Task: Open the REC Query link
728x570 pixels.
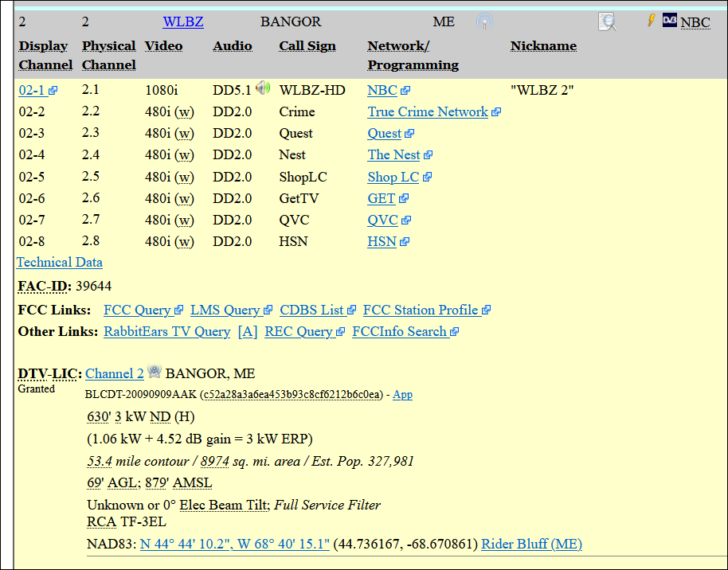Action: (x=304, y=332)
